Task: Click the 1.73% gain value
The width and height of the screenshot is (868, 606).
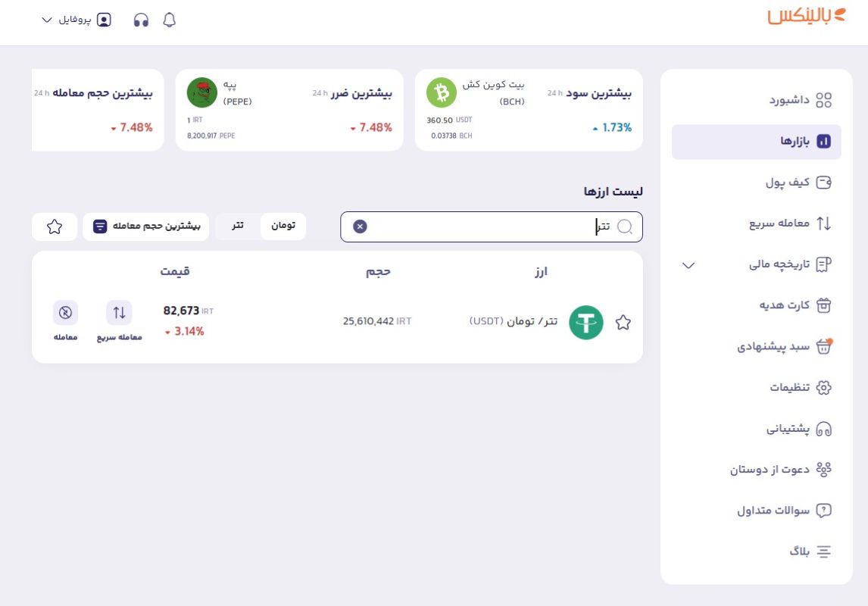Action: pos(612,128)
